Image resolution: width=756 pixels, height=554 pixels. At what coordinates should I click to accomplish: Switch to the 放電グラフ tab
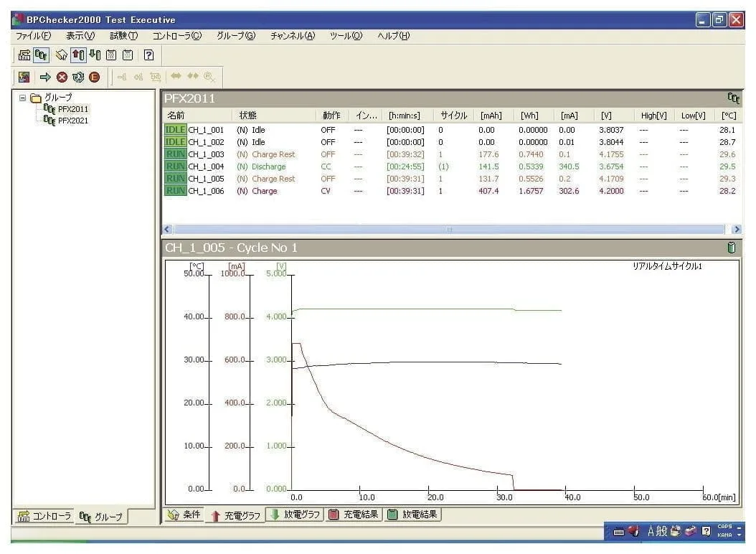point(295,515)
